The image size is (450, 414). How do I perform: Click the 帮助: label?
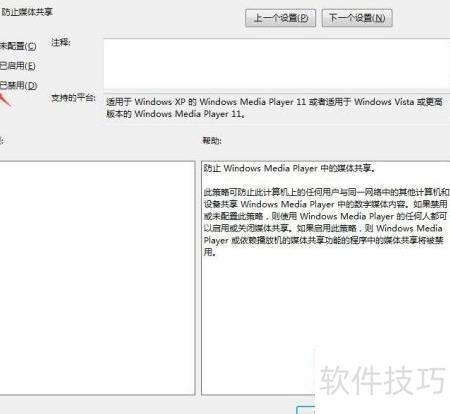[x=212, y=141]
